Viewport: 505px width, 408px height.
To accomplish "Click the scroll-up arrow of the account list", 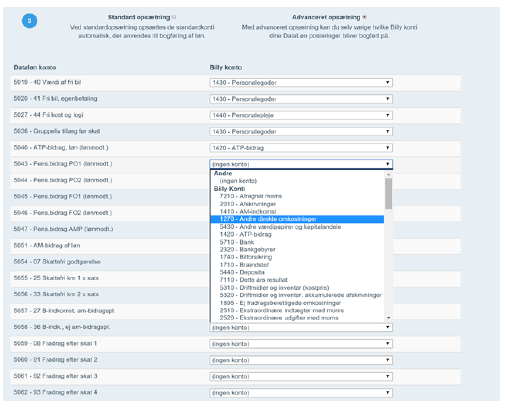I will pyautogui.click(x=388, y=174).
